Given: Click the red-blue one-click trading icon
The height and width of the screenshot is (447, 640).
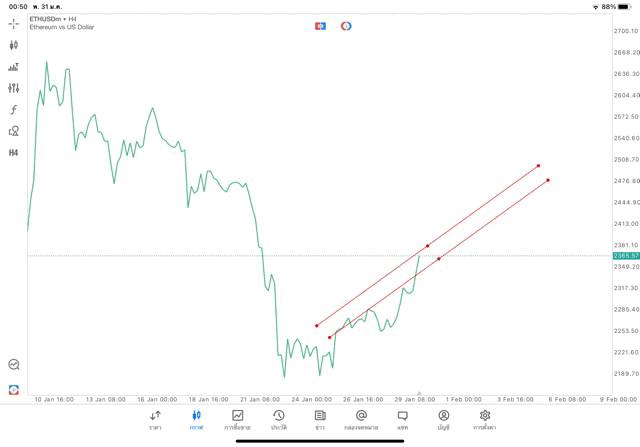Looking at the screenshot, I should (320, 26).
